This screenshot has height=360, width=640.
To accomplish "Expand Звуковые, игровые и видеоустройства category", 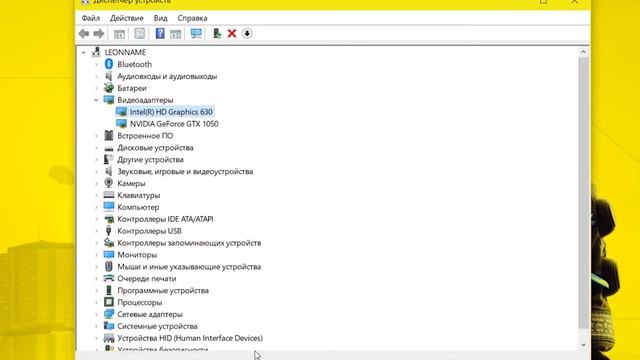I will coord(96,171).
